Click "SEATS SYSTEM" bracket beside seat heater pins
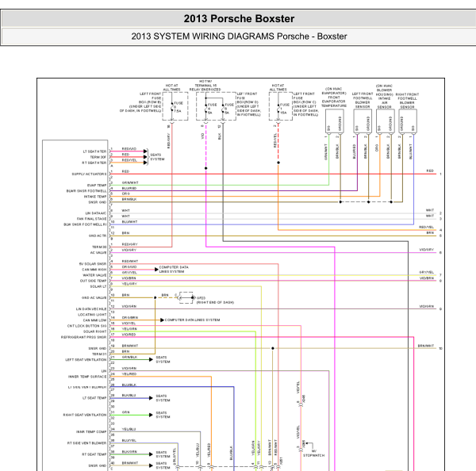The width and height of the screenshot is (476, 471). pos(157,157)
